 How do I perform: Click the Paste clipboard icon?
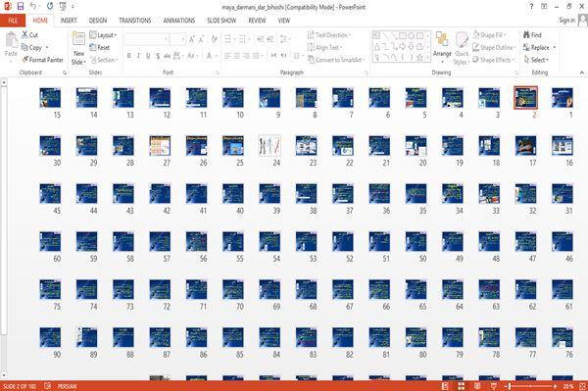pyautogui.click(x=11, y=40)
